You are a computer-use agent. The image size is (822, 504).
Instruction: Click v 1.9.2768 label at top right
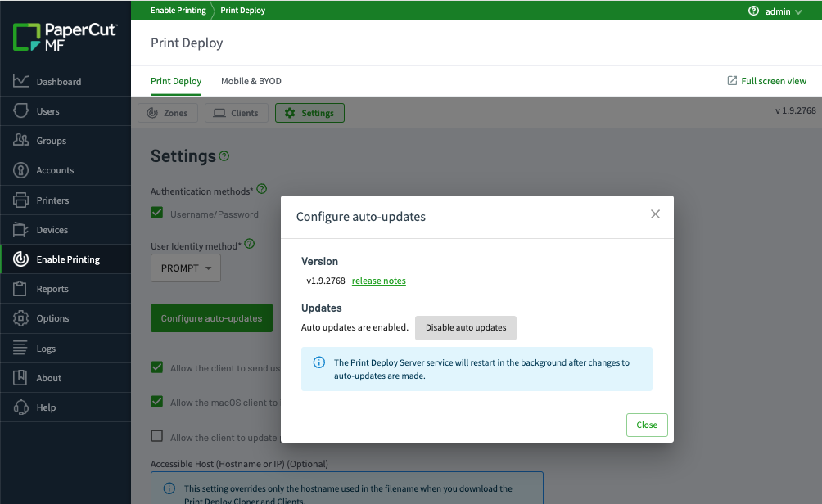[x=795, y=110]
